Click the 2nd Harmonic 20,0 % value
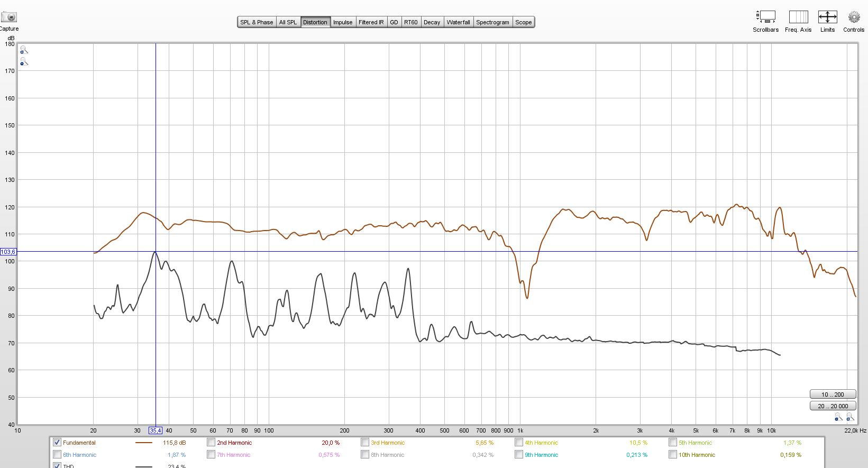 331,443
